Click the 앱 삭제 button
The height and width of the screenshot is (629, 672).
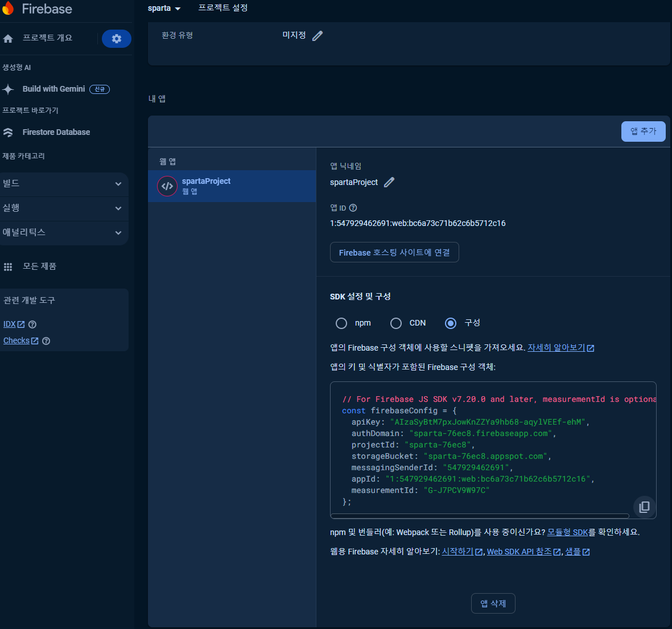[x=493, y=603]
